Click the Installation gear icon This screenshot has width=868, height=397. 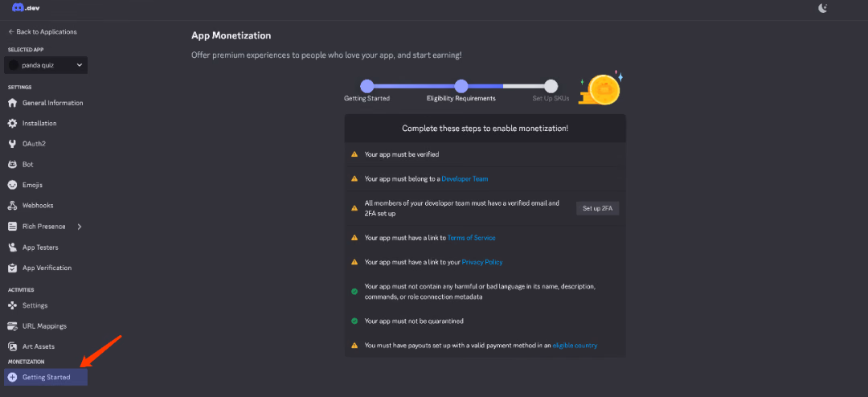12,124
